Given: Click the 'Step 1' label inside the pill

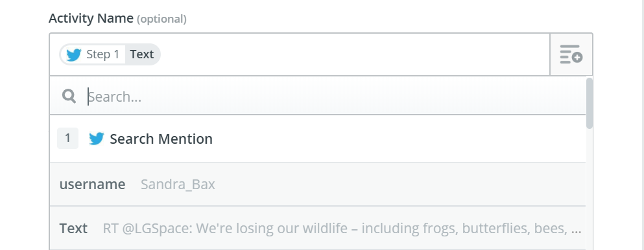Looking at the screenshot, I should point(102,54).
